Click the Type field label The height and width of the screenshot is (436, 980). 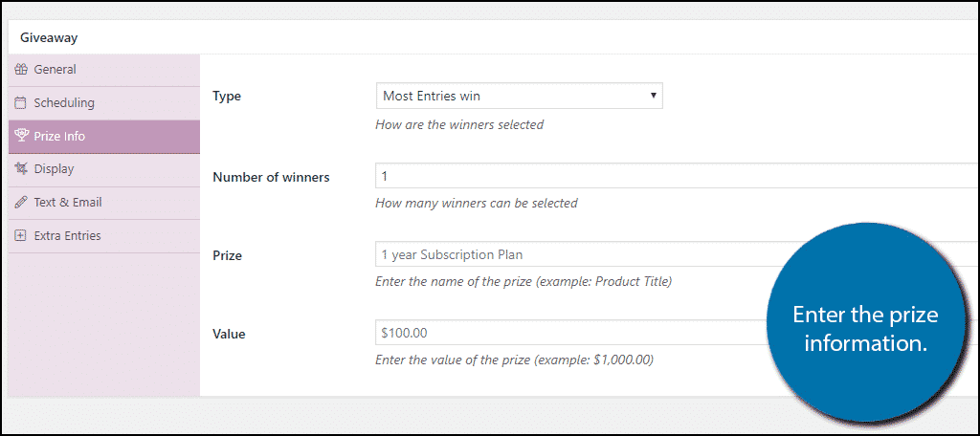(227, 97)
